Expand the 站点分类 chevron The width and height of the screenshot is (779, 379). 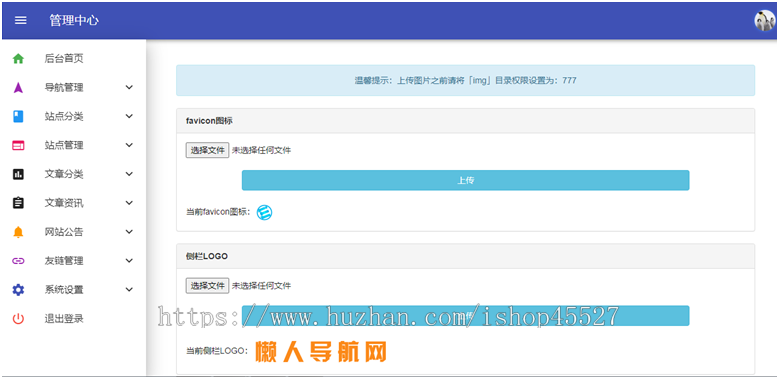[129, 116]
